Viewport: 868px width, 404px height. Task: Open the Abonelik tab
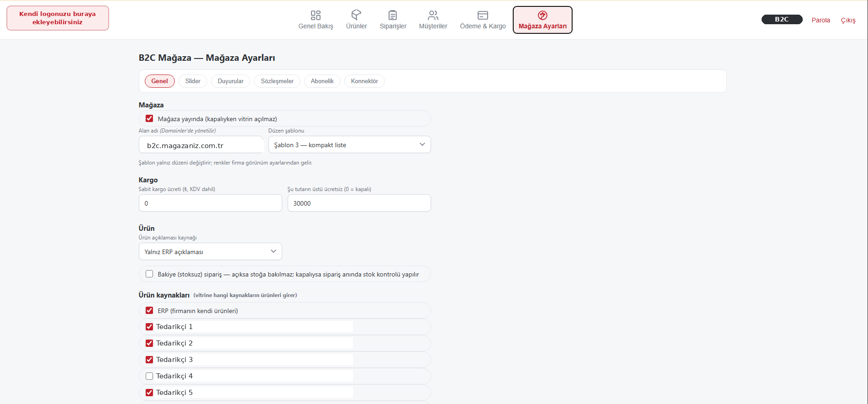(322, 81)
